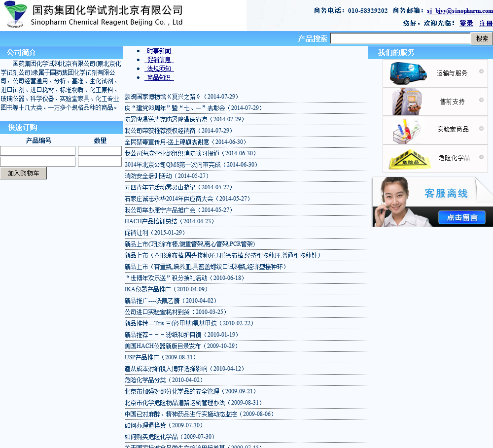Click the 搜索 search button
The height and width of the screenshot is (448, 493).
point(482,38)
